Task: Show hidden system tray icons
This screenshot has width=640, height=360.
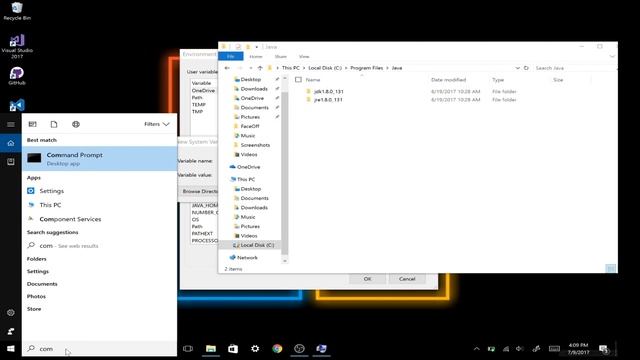Action: [476, 349]
